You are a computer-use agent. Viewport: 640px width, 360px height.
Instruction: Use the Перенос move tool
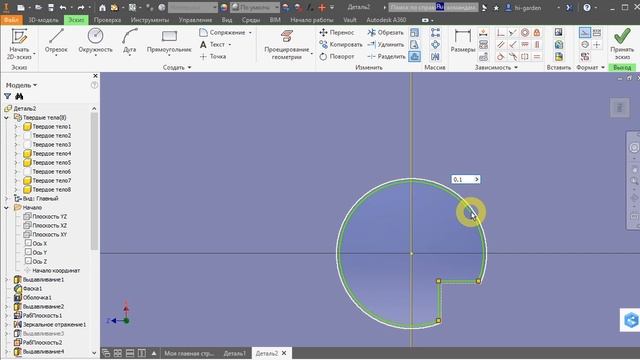point(337,32)
